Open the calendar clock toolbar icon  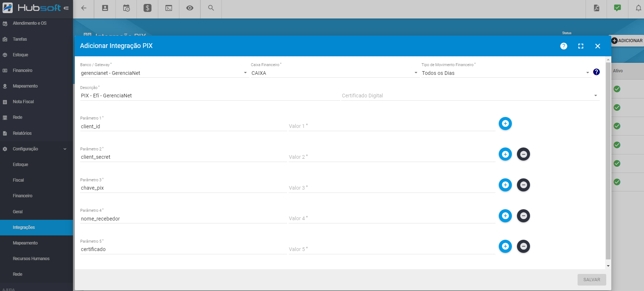click(126, 8)
